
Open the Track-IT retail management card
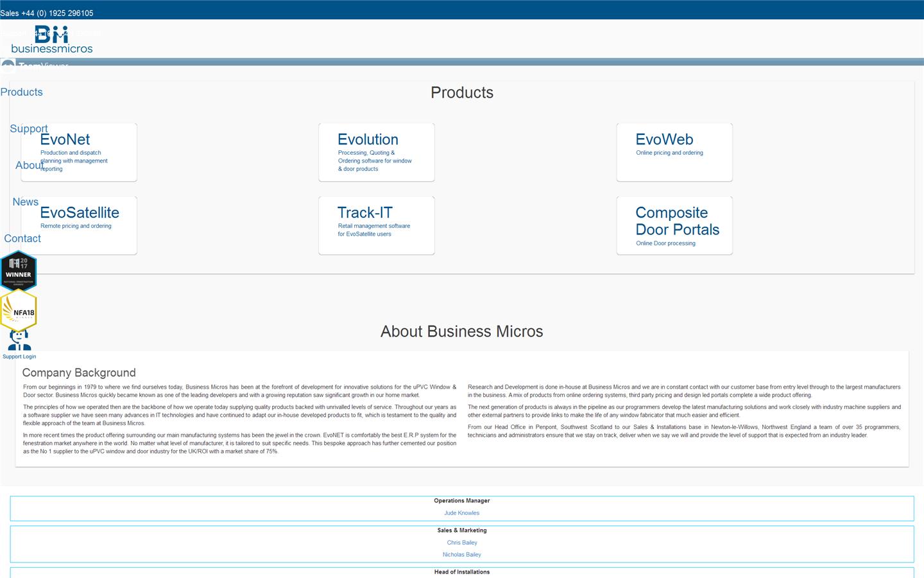[x=377, y=225]
